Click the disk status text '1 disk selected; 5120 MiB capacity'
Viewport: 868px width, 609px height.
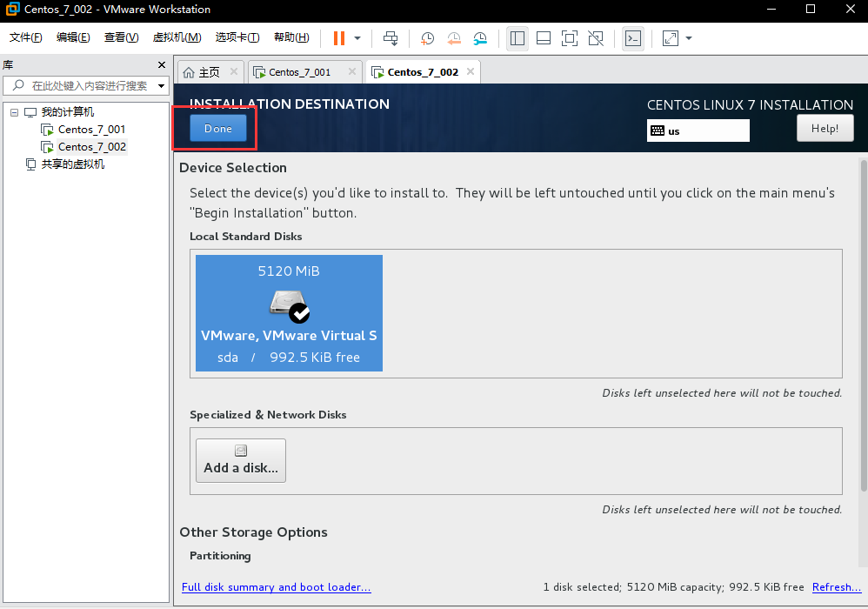[632, 587]
